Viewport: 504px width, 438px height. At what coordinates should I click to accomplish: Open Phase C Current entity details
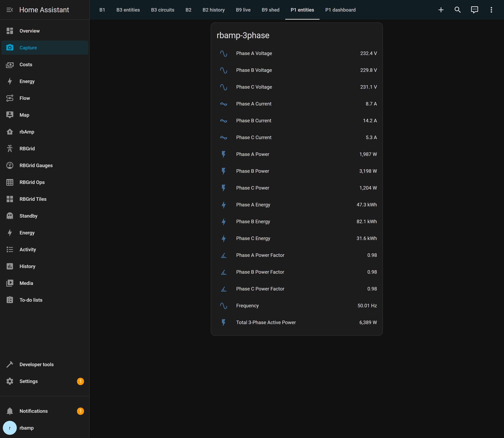[x=297, y=137]
